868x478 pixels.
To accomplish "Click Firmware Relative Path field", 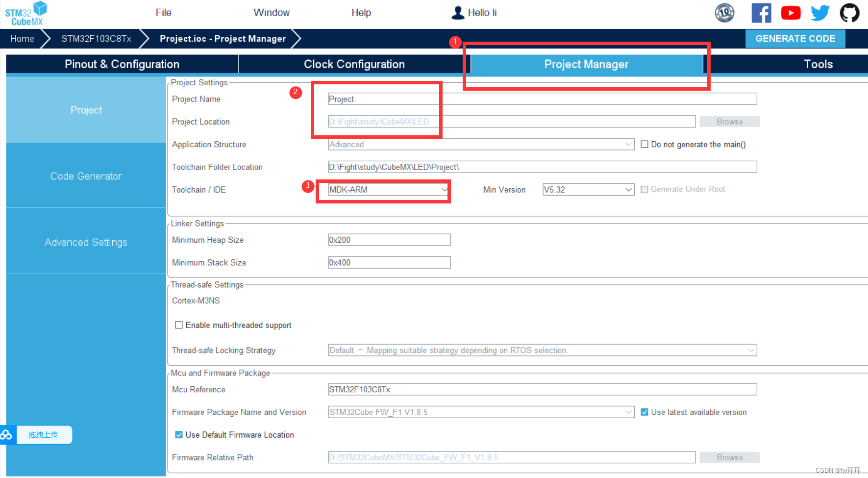I will 512,457.
